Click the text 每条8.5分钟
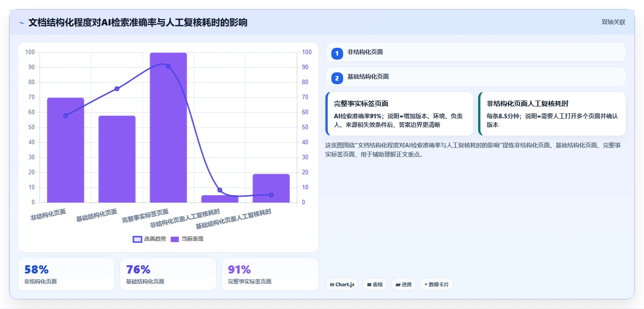The width and height of the screenshot is (644, 309). 504,116
